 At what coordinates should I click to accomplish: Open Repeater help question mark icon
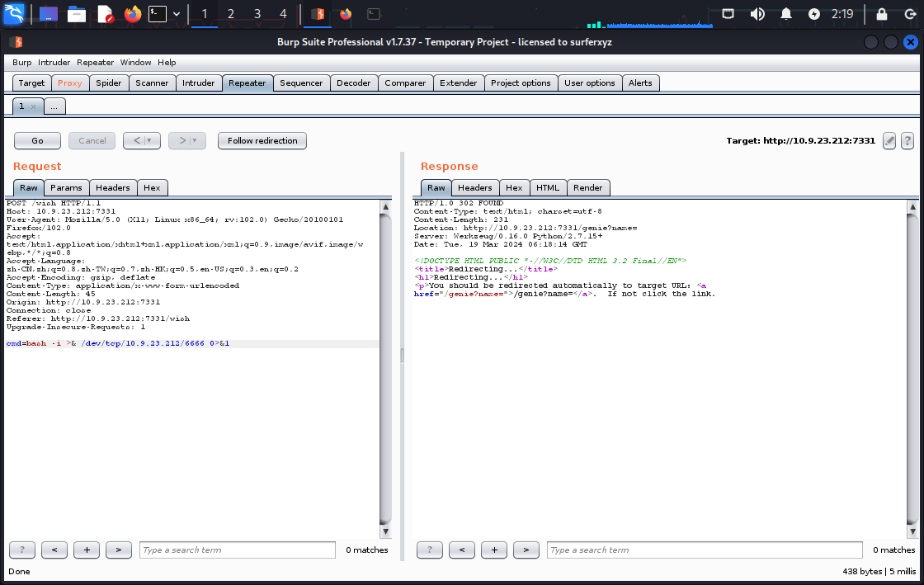(907, 140)
